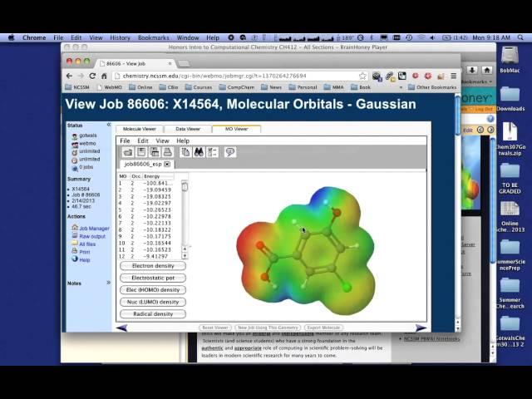532x399 pixels.
Task: Click New Job Using This Geometry button
Action: point(268,328)
